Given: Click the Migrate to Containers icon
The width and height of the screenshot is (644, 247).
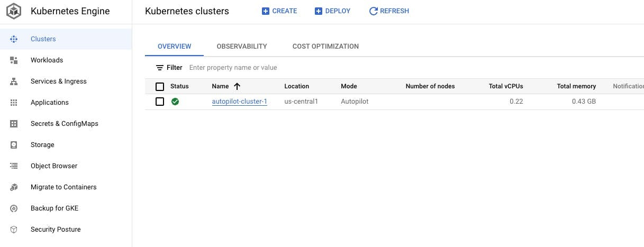Looking at the screenshot, I should click(14, 187).
